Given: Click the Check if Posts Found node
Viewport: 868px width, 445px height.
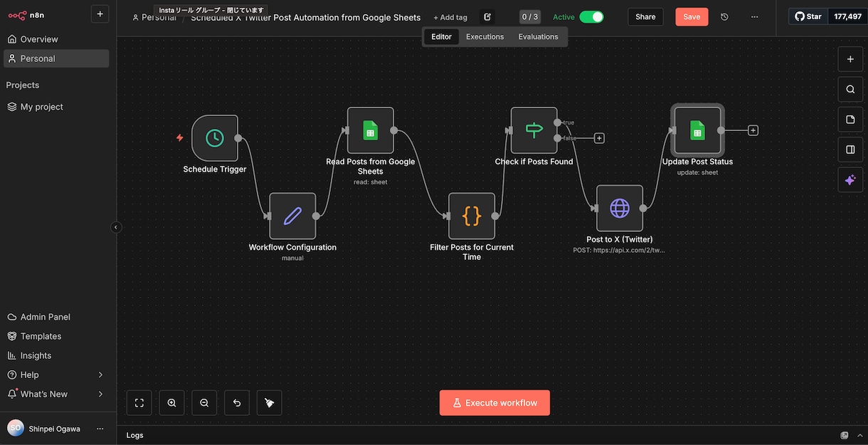Looking at the screenshot, I should (534, 130).
